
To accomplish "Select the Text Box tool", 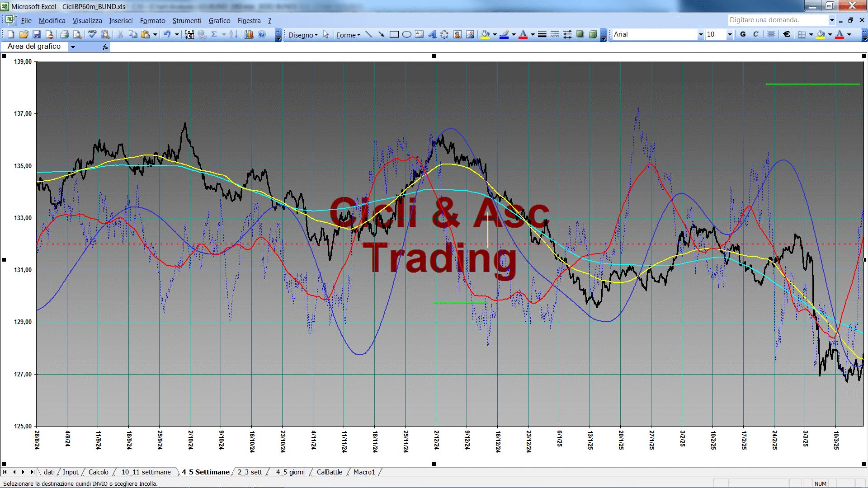I will (x=419, y=34).
